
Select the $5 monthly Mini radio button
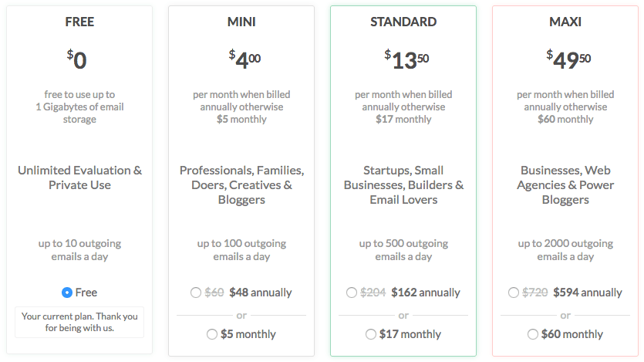(212, 334)
